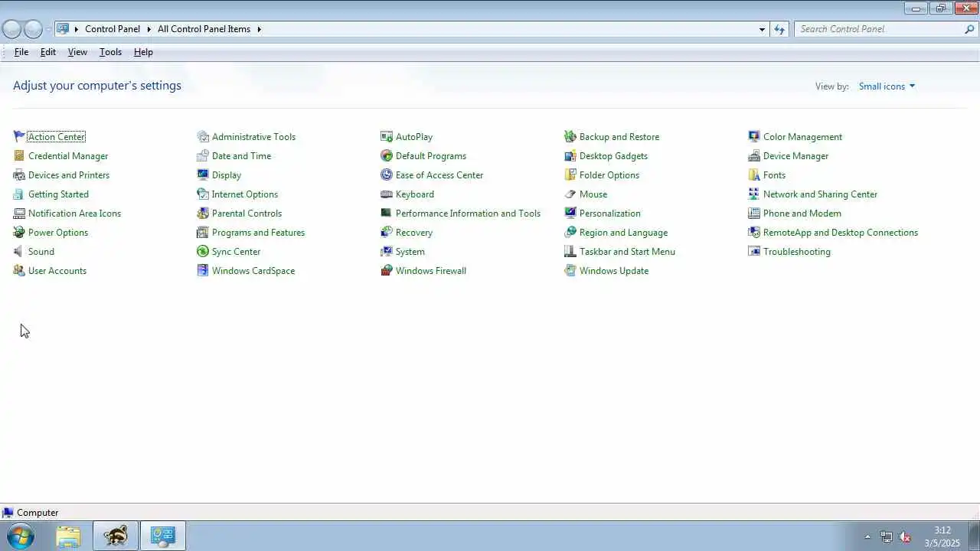
Task: Show hidden system tray icons
Action: click(x=867, y=536)
